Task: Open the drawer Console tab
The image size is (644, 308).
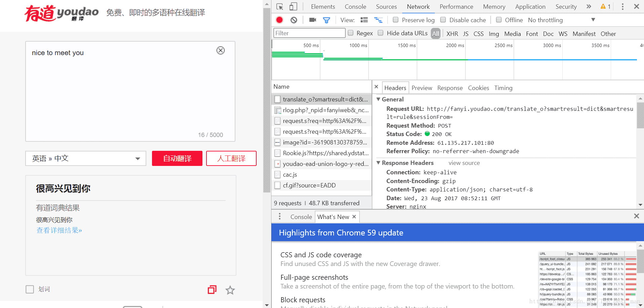Action: pyautogui.click(x=301, y=217)
